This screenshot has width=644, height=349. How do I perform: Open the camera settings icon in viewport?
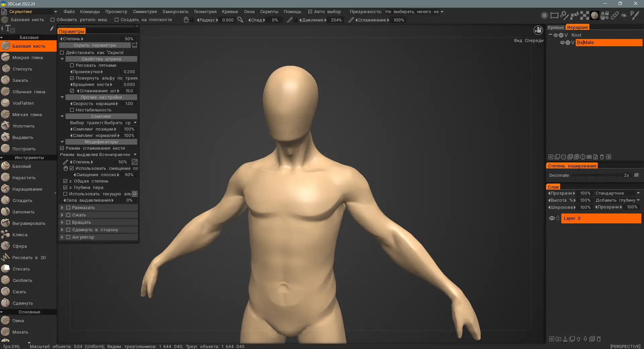click(x=538, y=30)
